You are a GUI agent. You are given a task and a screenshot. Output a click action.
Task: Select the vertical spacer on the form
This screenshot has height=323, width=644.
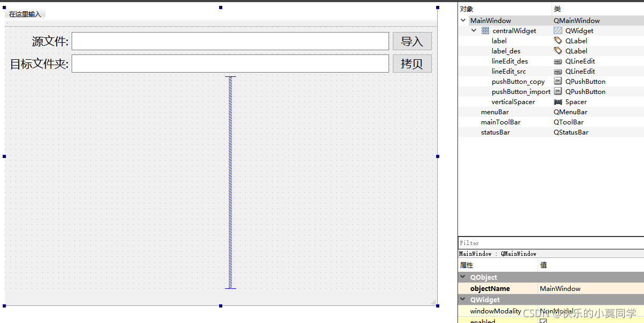(x=230, y=183)
